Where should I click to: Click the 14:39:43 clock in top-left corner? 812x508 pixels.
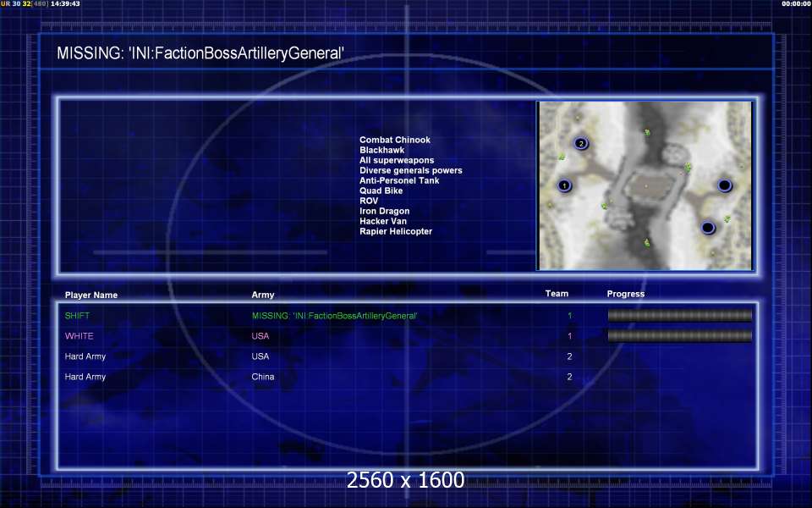tap(65, 4)
